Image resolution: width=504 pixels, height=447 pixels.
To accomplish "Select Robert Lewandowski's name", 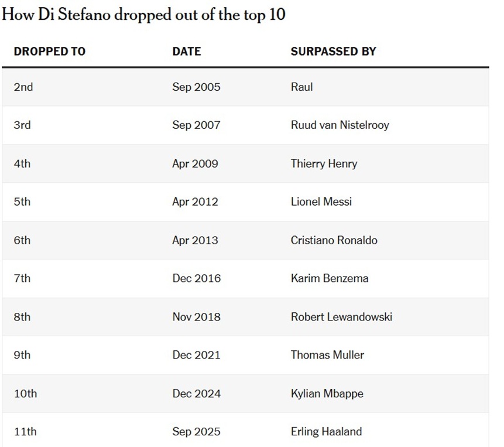I will (341, 317).
